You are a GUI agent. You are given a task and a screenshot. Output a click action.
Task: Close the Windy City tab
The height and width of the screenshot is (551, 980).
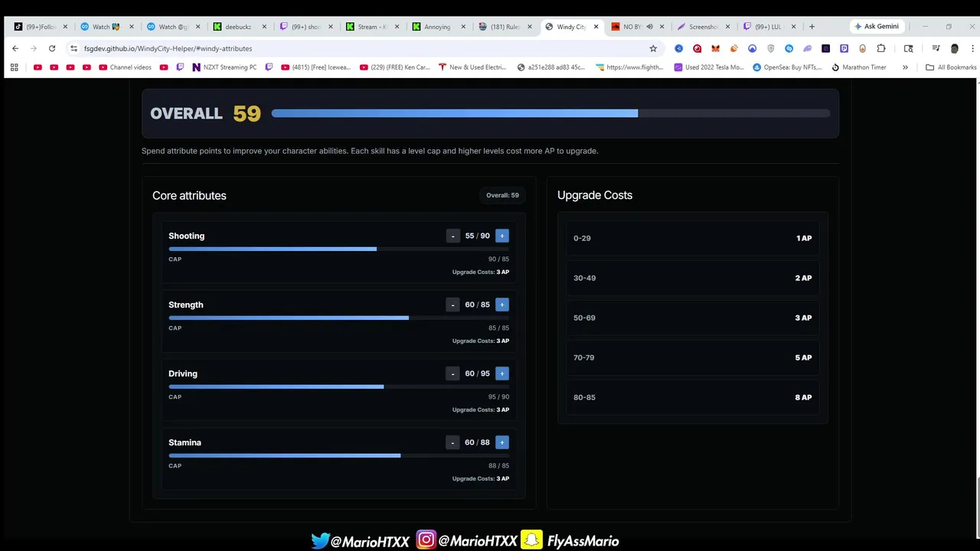pos(596,27)
